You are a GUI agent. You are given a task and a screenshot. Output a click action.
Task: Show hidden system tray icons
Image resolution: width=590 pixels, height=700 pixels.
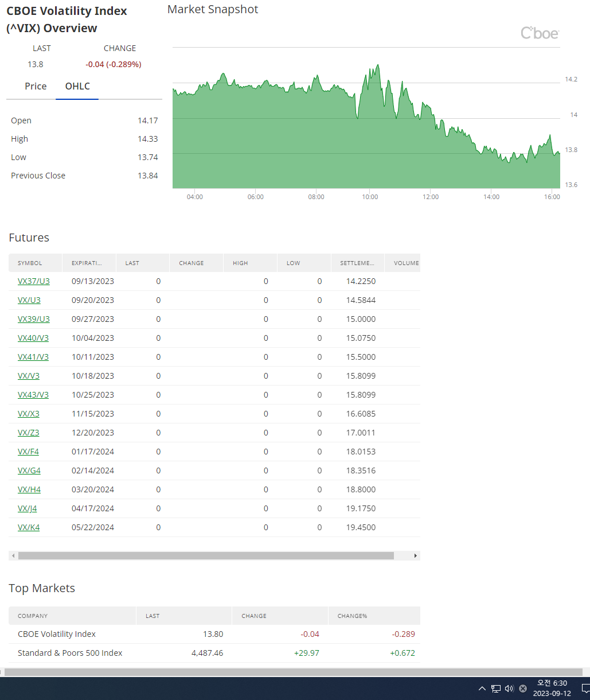[x=482, y=689]
